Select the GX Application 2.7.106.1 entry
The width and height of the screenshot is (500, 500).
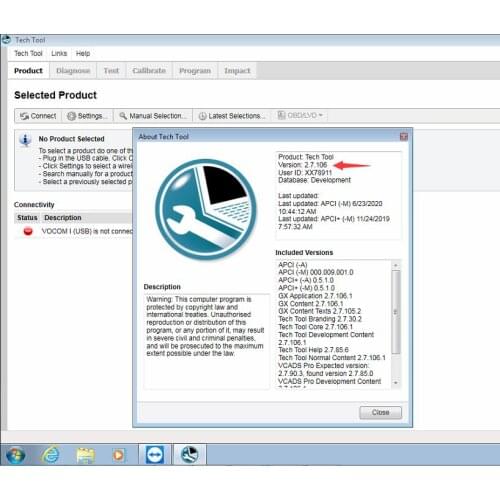click(x=315, y=296)
